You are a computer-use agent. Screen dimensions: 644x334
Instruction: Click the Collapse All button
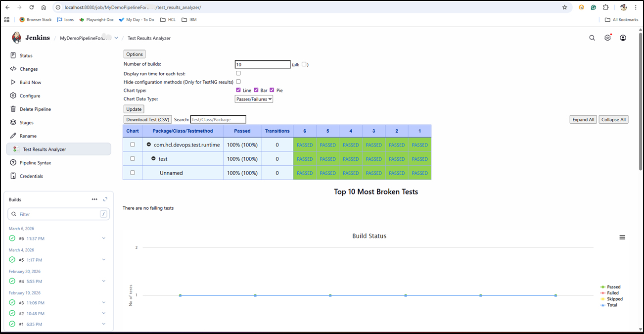coord(613,119)
